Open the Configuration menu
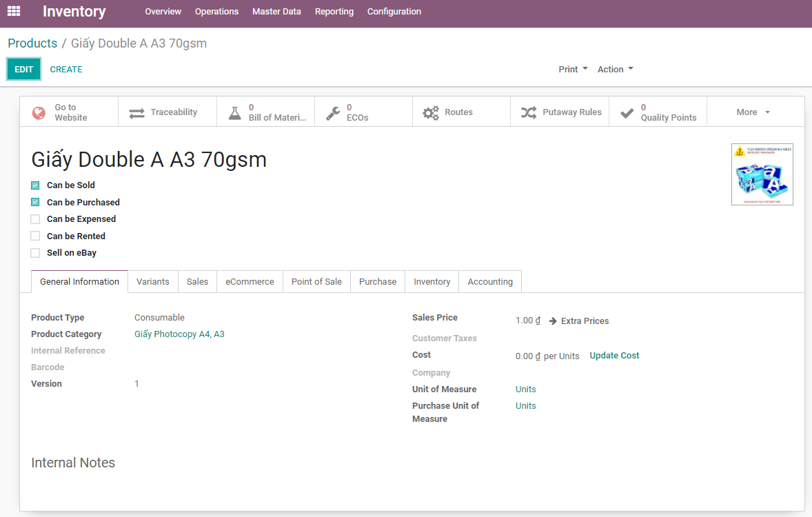 click(394, 12)
